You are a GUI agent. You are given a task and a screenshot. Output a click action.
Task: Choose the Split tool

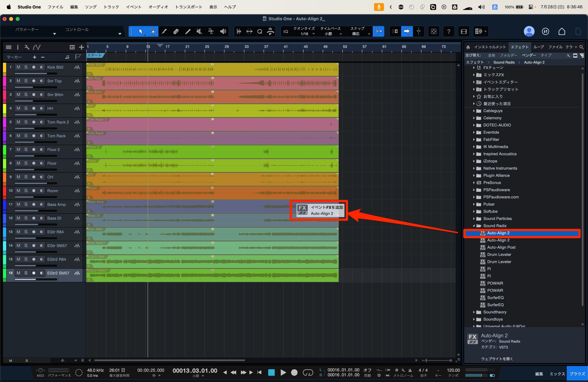coord(164,31)
